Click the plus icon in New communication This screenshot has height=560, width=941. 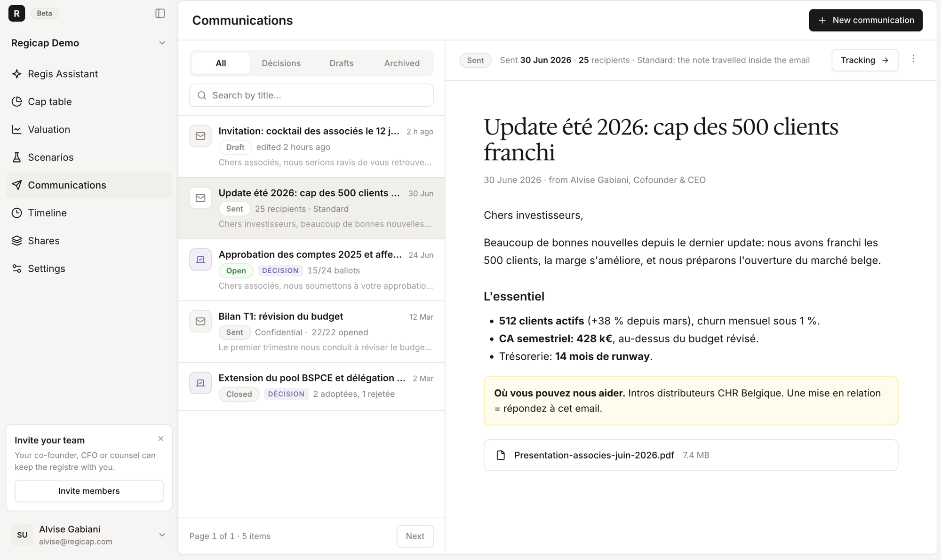point(822,20)
